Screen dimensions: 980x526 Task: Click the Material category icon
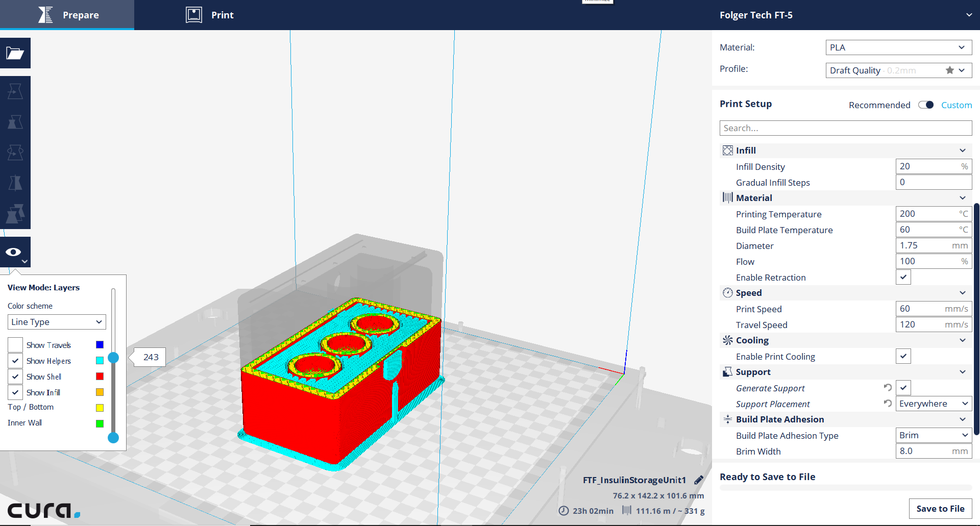[x=727, y=197]
